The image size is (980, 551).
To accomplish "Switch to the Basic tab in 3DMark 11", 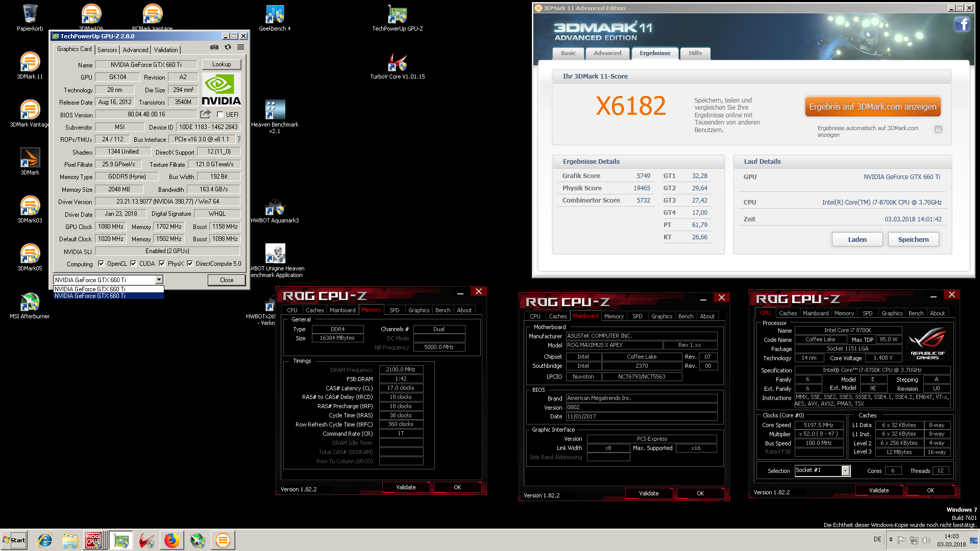I will (568, 53).
